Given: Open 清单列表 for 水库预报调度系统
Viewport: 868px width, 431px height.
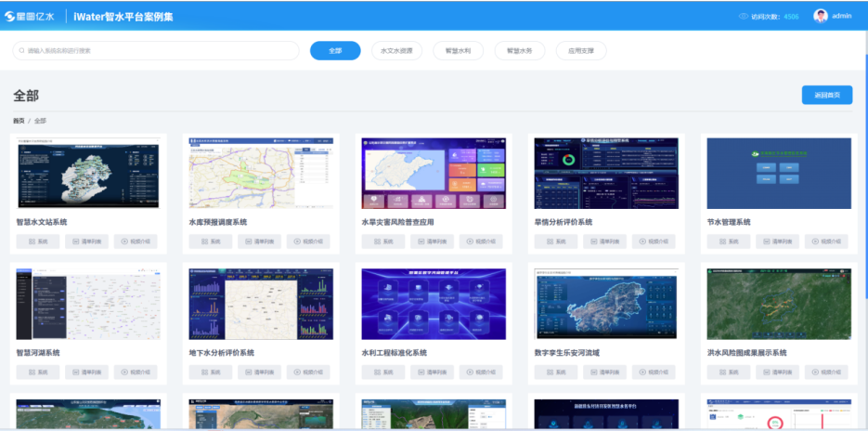Looking at the screenshot, I should point(259,242).
